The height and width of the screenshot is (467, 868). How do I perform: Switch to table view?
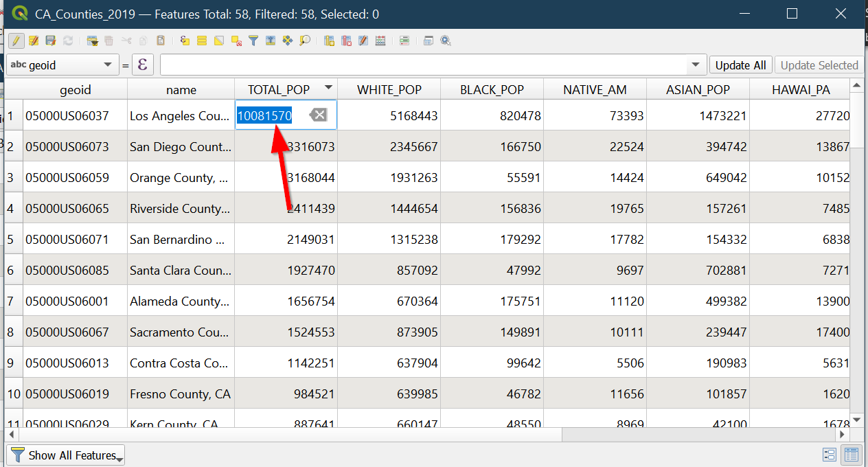[852, 455]
